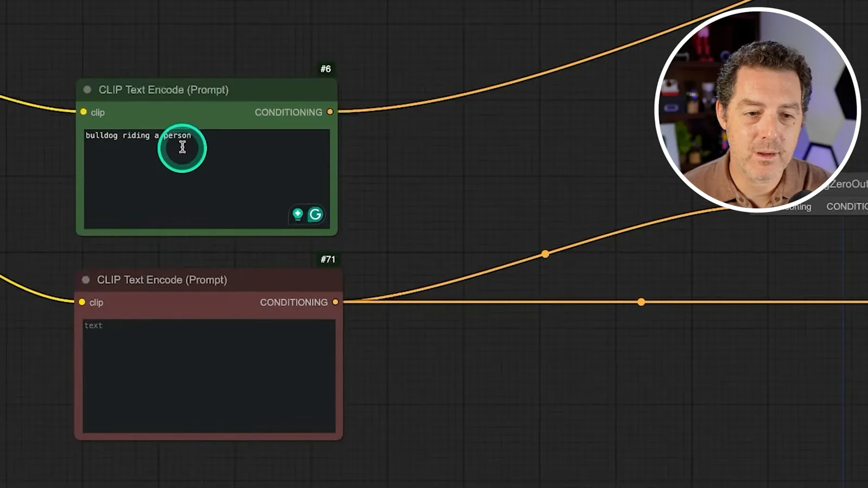Click the CONDITIONING output socket on node #71
This screenshot has height=488, width=868.
[x=335, y=302]
